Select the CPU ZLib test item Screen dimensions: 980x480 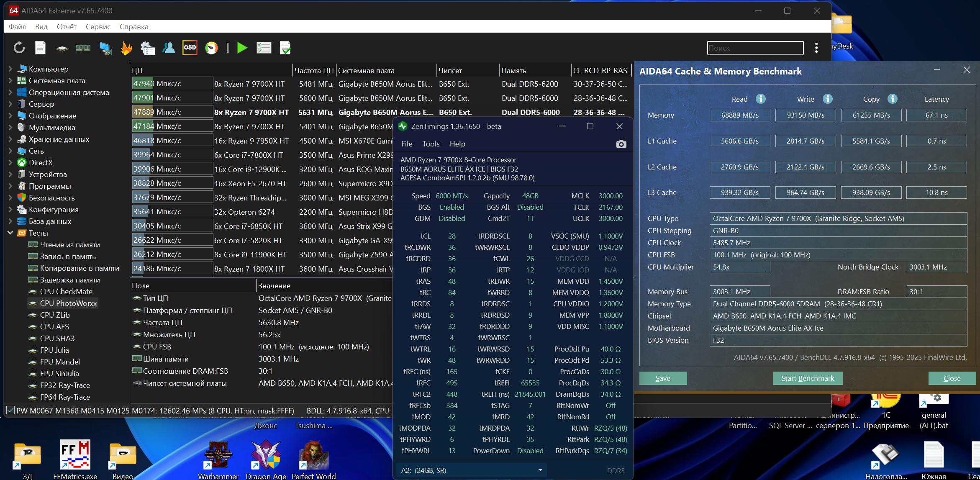[54, 315]
